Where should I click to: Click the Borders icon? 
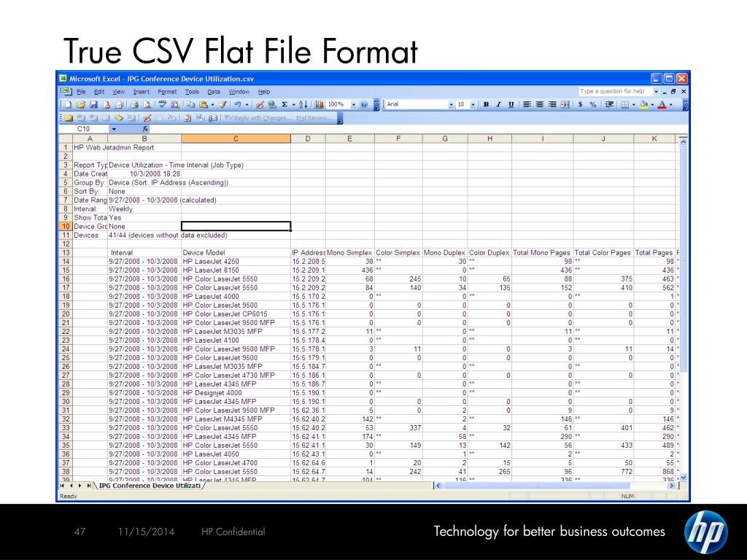pos(625,104)
